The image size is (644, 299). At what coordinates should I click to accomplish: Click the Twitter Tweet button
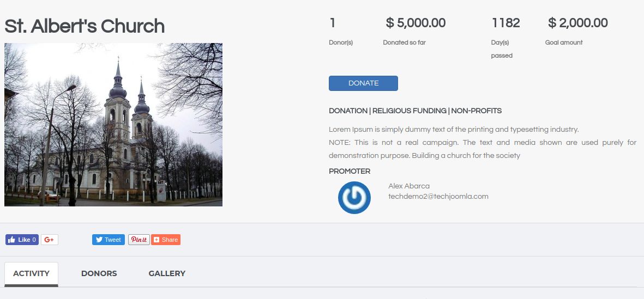[x=109, y=240]
